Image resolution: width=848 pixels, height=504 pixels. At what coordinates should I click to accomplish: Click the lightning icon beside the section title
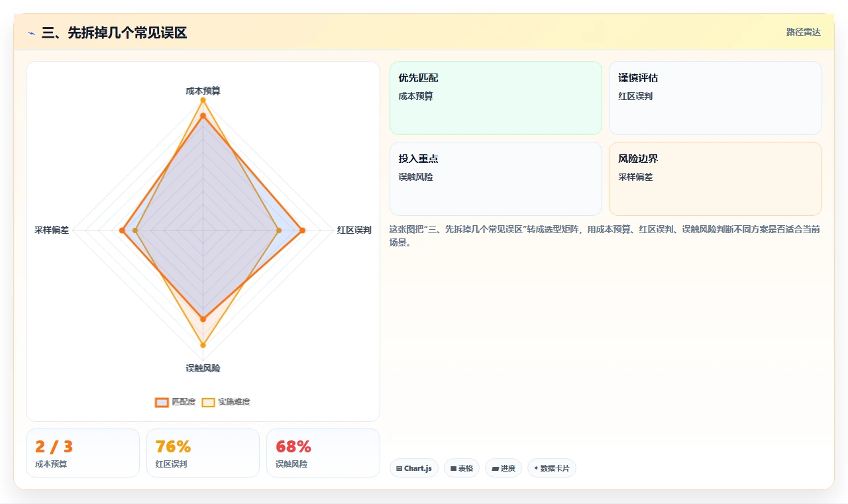point(31,33)
